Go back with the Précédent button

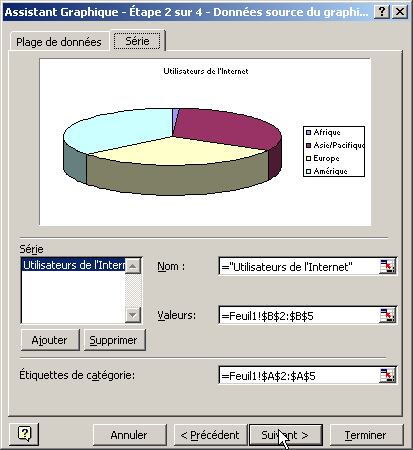(x=210, y=435)
